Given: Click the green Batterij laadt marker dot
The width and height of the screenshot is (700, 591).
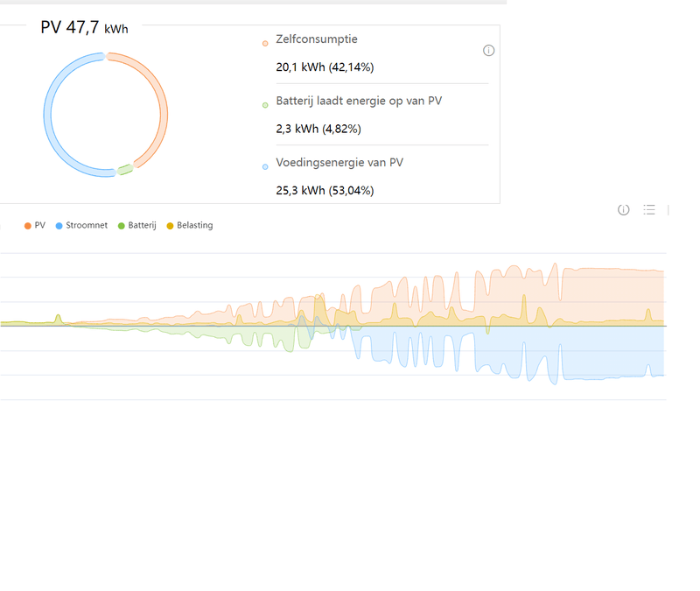Looking at the screenshot, I should tap(265, 105).
